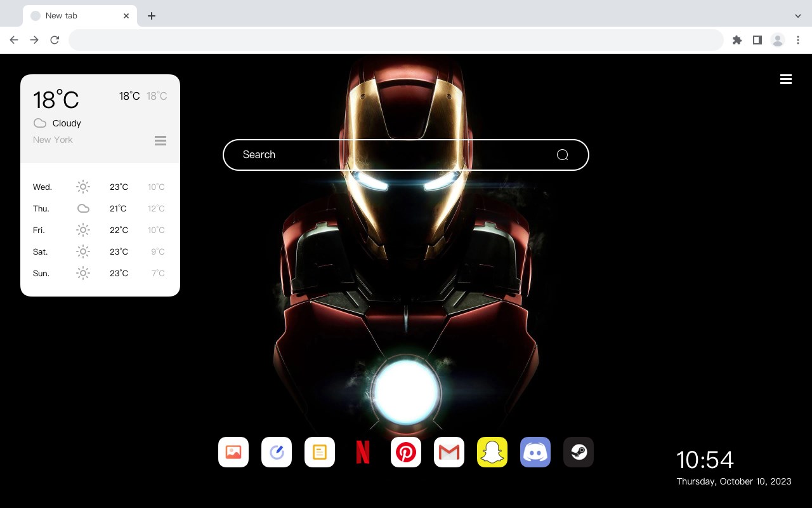Launch Netflix from the shortcut dock

pos(363,452)
